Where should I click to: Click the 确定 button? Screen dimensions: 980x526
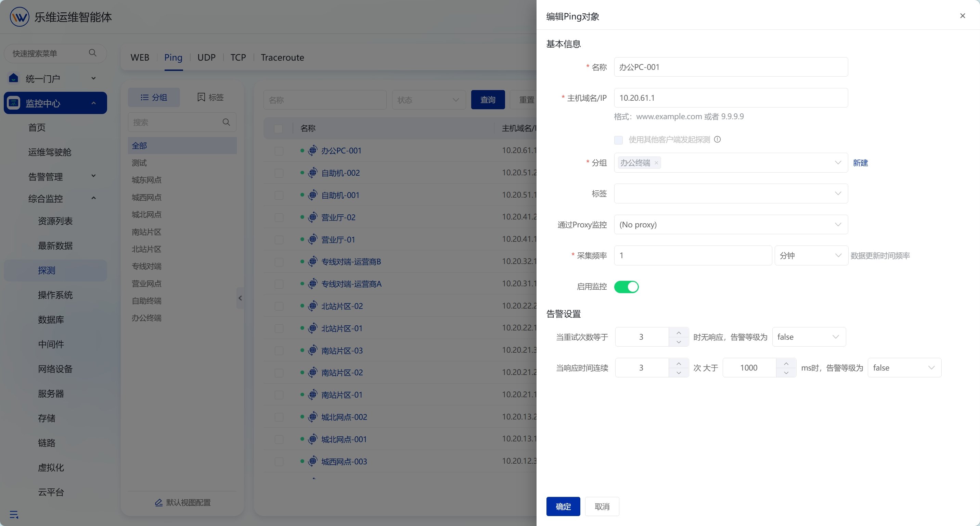[x=563, y=506]
